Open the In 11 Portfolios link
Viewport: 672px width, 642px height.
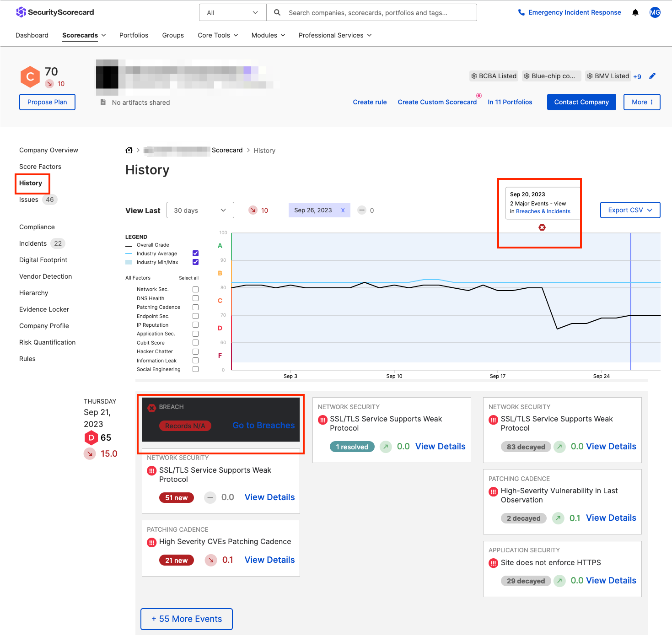click(510, 102)
